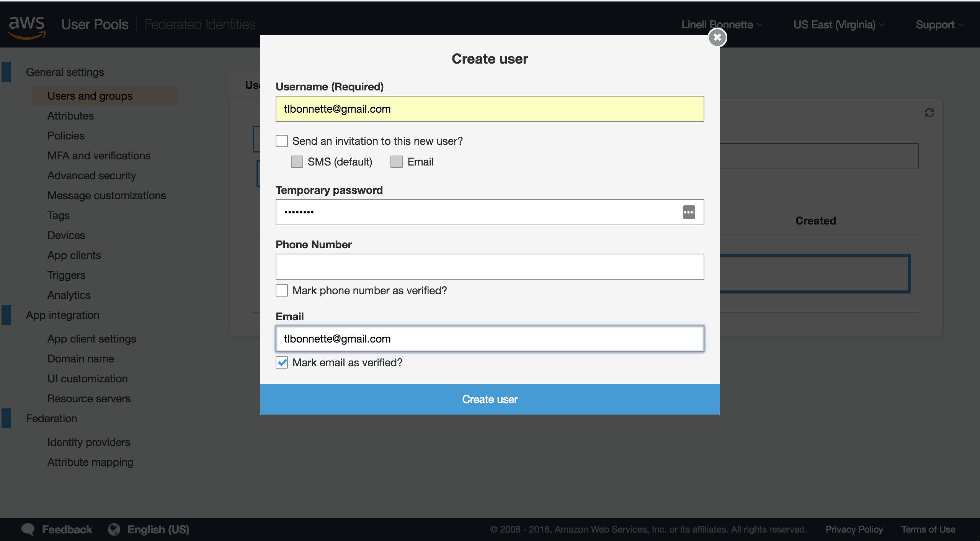980x541 pixels.
Task: Open Users and groups in sidebar
Action: coord(90,96)
